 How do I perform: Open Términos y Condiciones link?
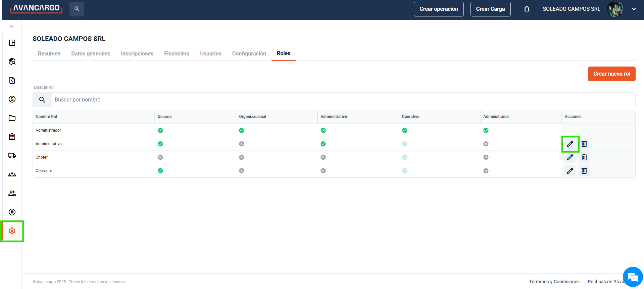[x=554, y=282]
